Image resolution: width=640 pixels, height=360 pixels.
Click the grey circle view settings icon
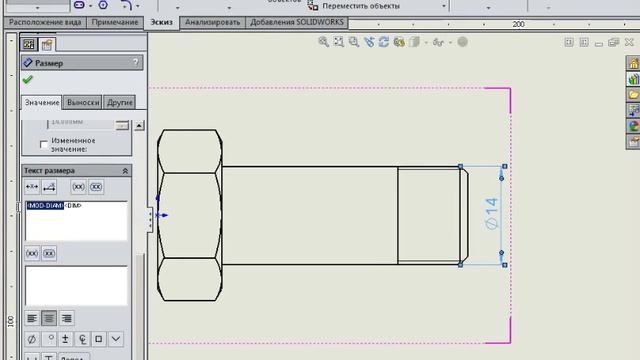point(462,42)
